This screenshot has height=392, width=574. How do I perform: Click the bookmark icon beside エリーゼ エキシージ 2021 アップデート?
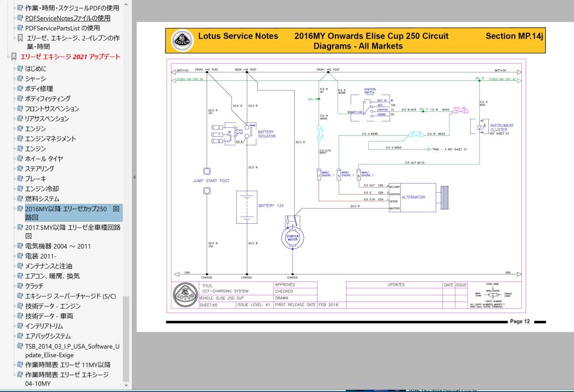click(13, 57)
